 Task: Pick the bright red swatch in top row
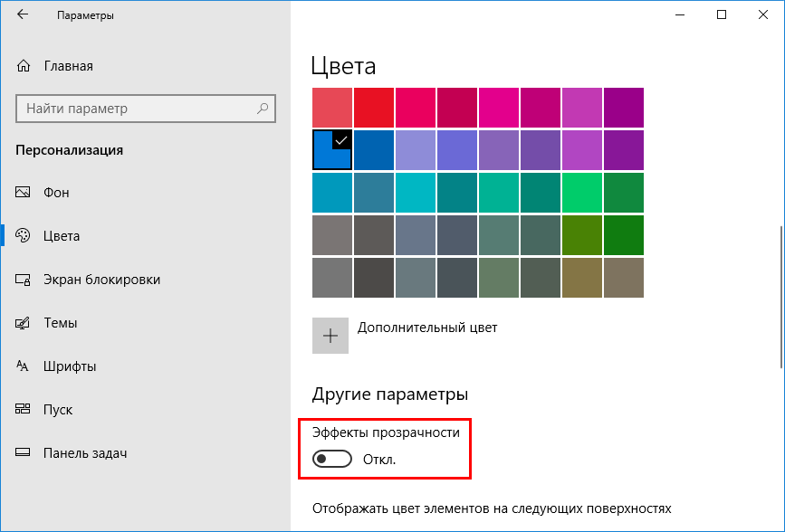pyautogui.click(x=373, y=108)
